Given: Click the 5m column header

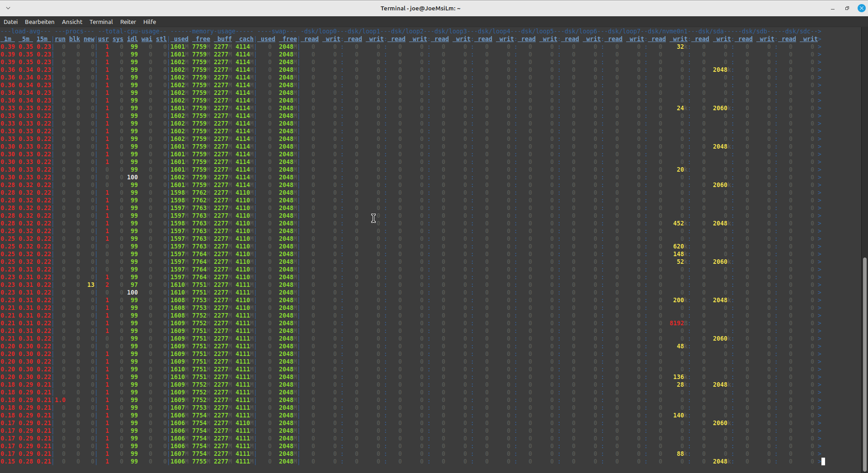Looking at the screenshot, I should coord(26,39).
